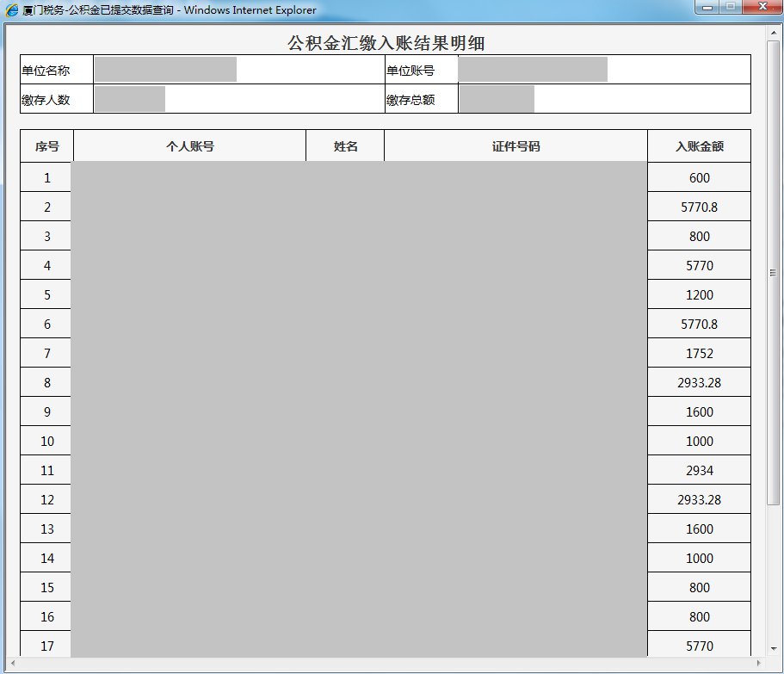Minimize the Internet Explorer window
This screenshot has width=784, height=674.
pos(707,8)
